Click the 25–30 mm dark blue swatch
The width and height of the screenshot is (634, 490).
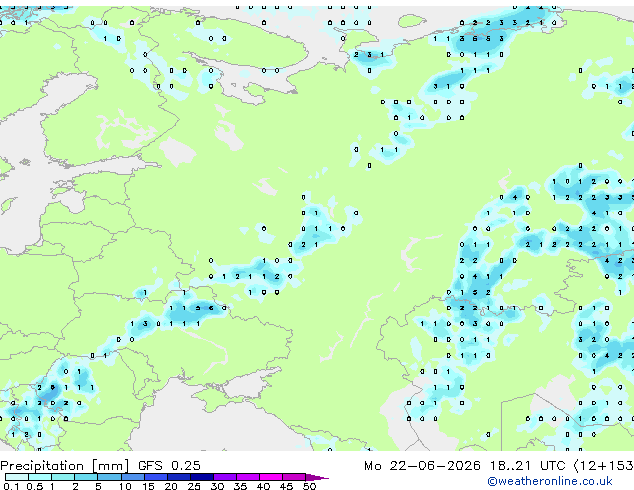tap(202, 477)
